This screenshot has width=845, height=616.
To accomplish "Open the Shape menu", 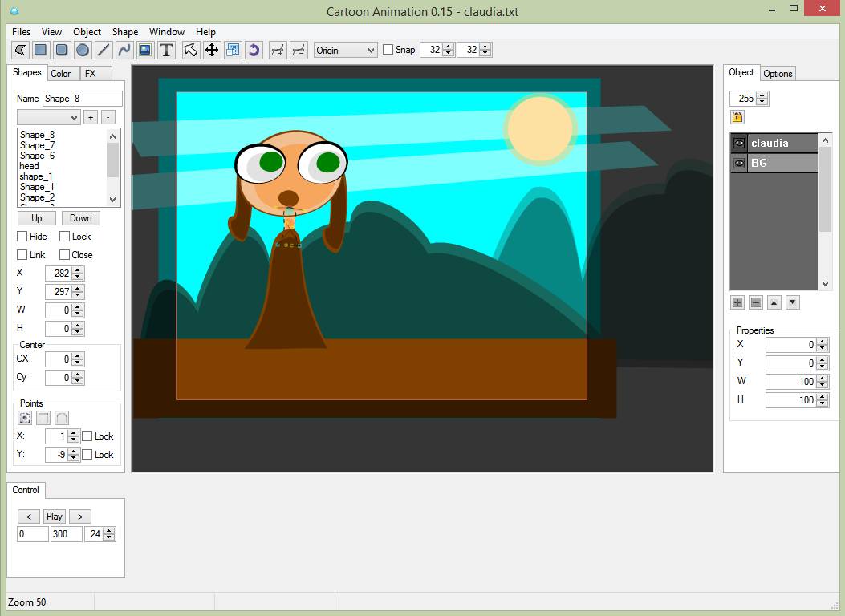I will 125,32.
